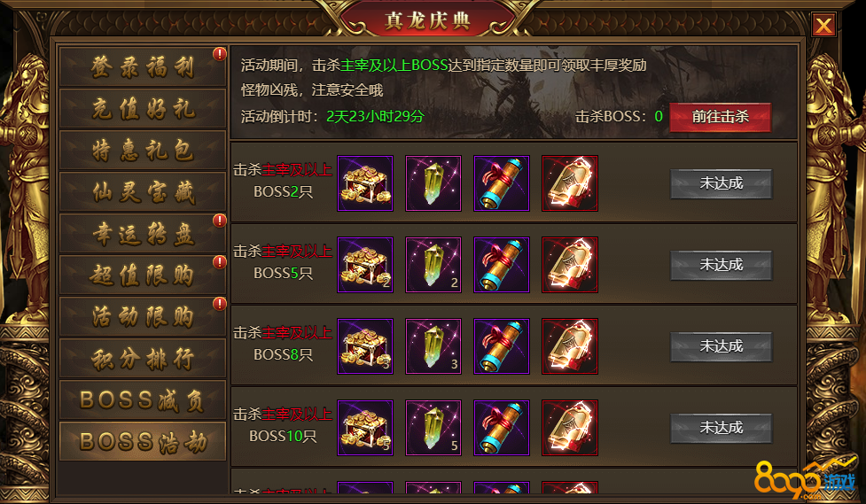Click the scroll reward in BOSS5只 row
The width and height of the screenshot is (866, 504).
[x=502, y=265]
